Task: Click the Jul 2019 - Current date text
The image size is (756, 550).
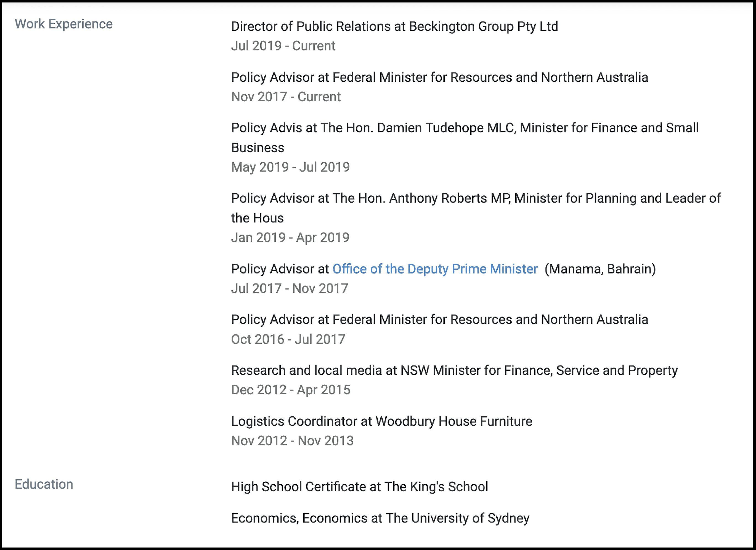Action: 283,46
